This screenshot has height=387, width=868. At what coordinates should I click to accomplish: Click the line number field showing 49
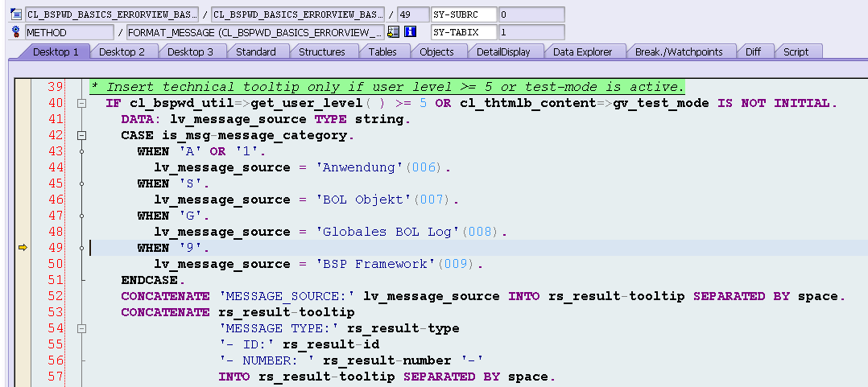pos(413,14)
